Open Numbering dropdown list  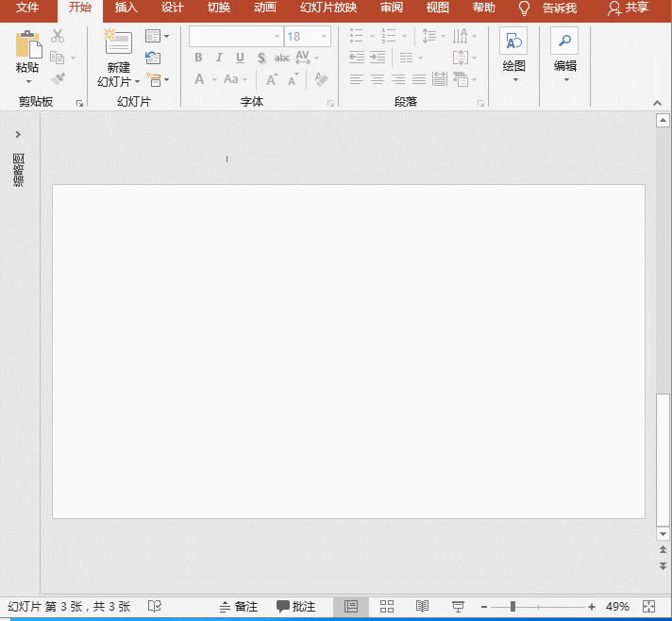tap(404, 37)
